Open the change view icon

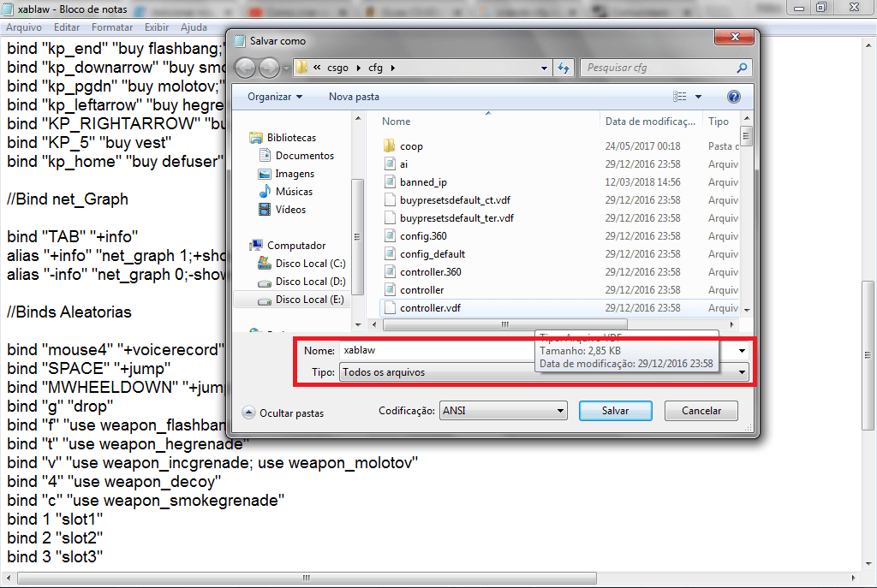click(x=680, y=97)
